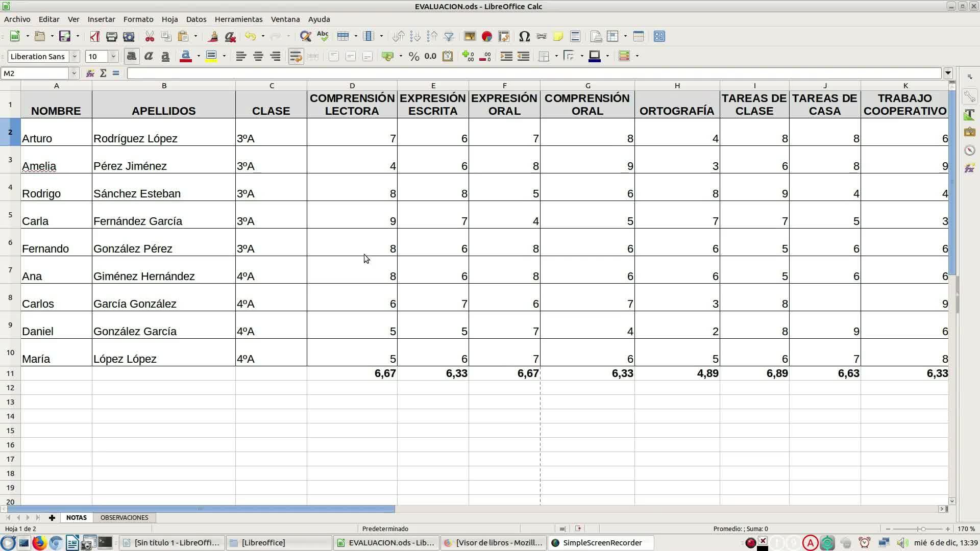The image size is (980, 551).
Task: Click the font color red swatch button
Action: click(186, 56)
